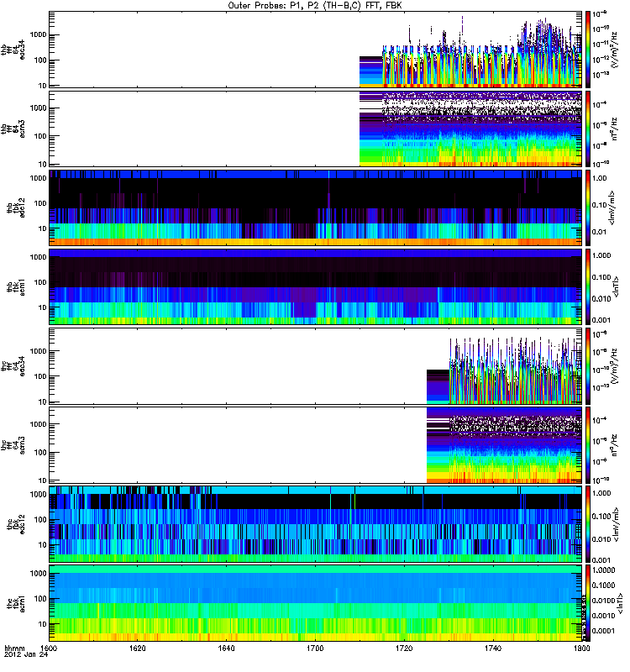630x672 pixels.
Task: Select the thb fff scm3 spectrogram panel
Action: (315, 128)
